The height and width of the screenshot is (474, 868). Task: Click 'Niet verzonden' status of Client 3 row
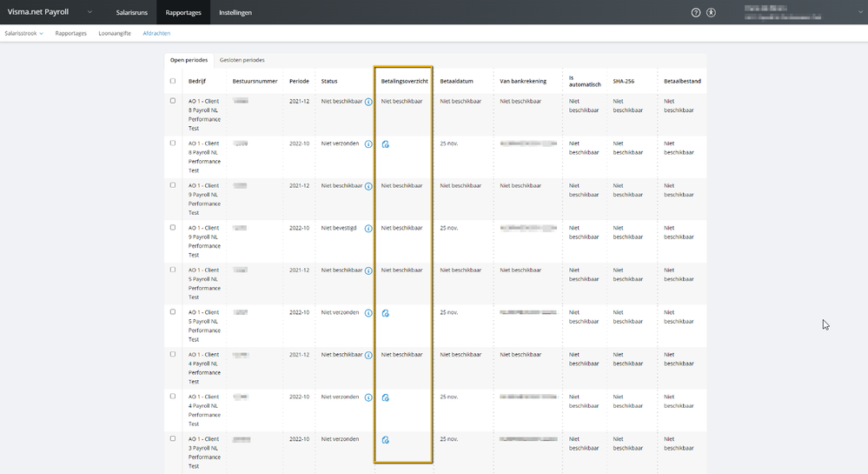point(340,439)
